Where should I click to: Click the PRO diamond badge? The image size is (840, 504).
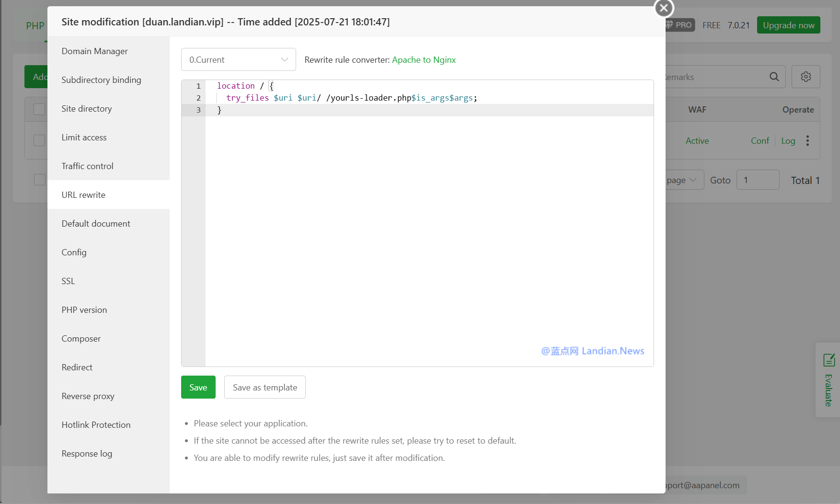coord(679,25)
